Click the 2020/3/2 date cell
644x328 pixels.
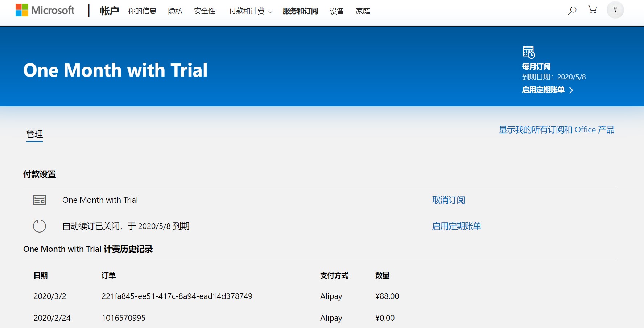click(50, 296)
